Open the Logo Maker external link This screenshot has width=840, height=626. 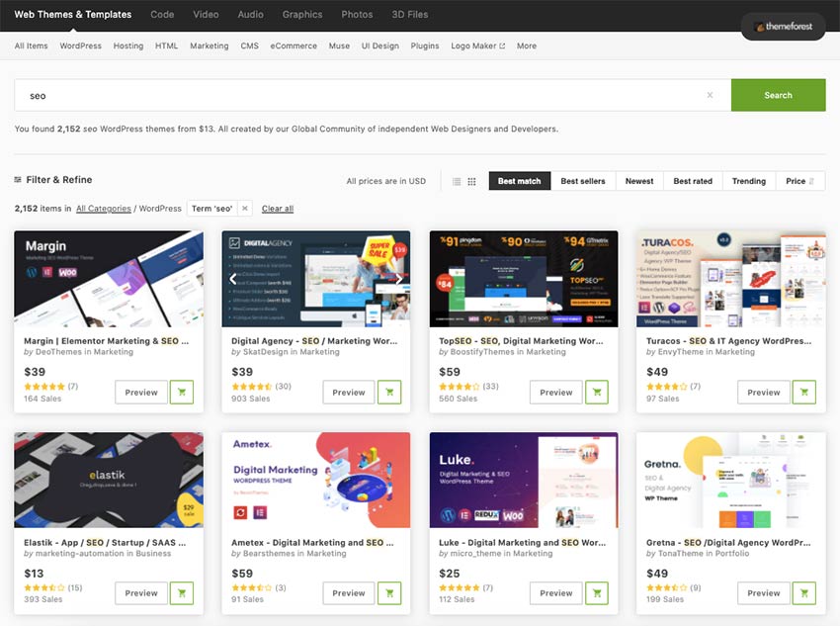coord(478,45)
